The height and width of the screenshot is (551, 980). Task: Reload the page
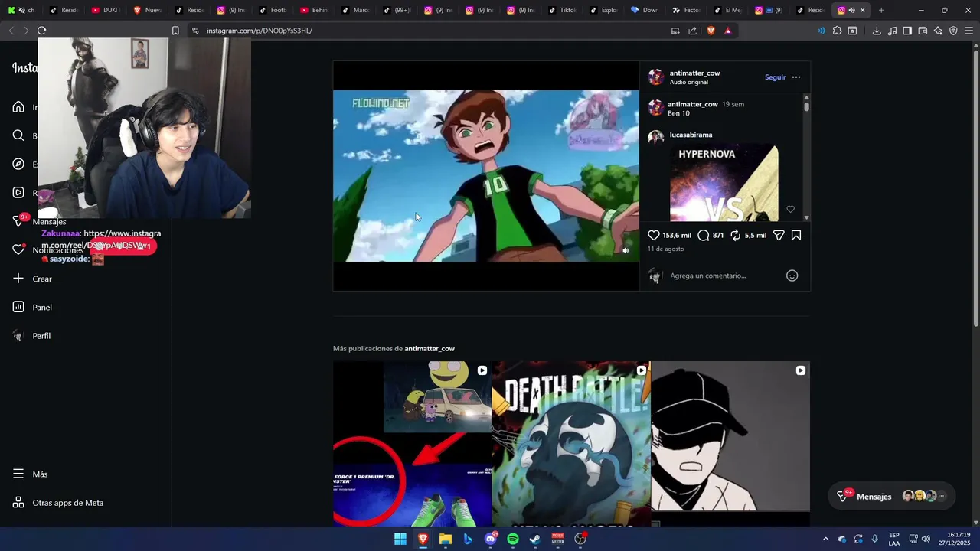pos(41,31)
